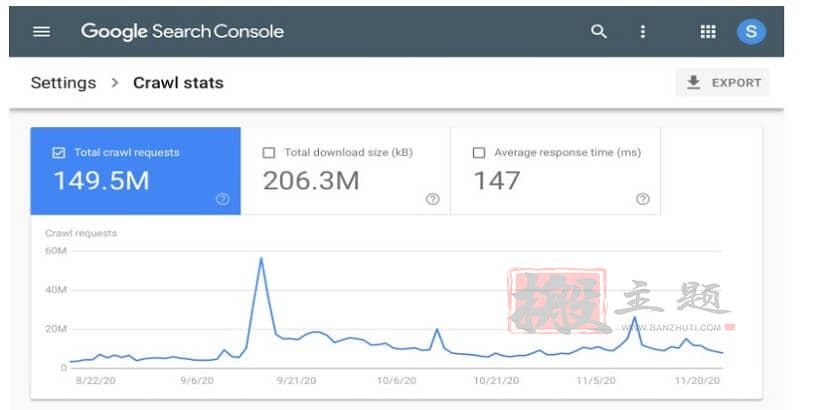Open the S account avatar
Image resolution: width=820 pixels, height=410 pixels.
point(751,31)
